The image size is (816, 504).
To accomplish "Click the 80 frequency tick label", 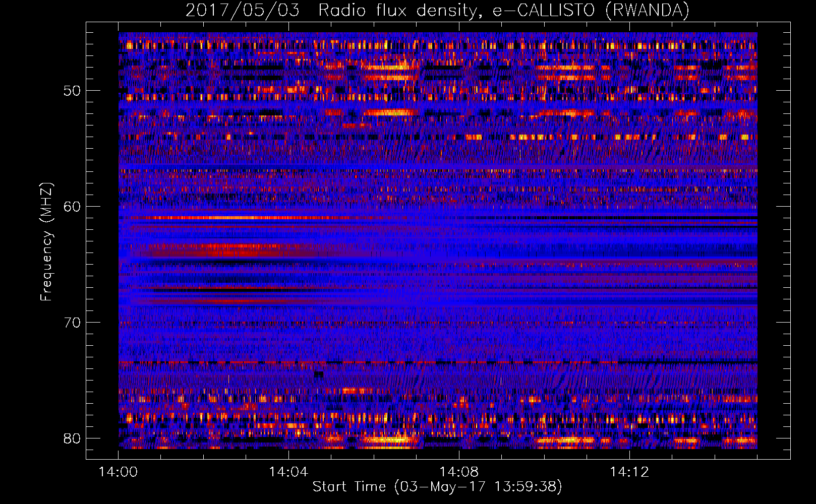I will [72, 438].
